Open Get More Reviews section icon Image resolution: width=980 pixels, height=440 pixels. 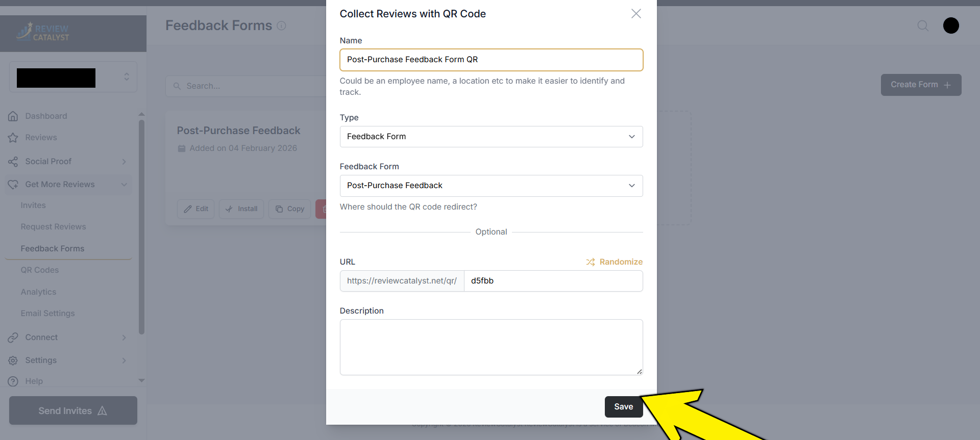[x=13, y=185]
